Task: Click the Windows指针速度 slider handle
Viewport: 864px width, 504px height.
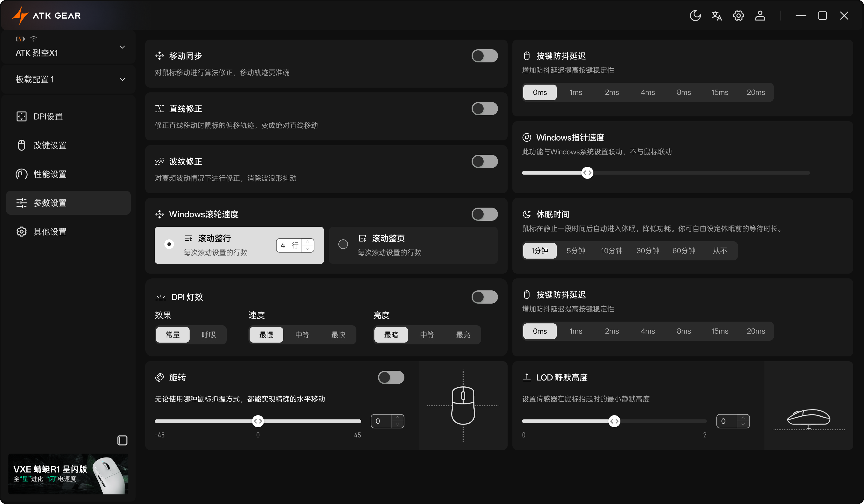Action: coord(587,173)
